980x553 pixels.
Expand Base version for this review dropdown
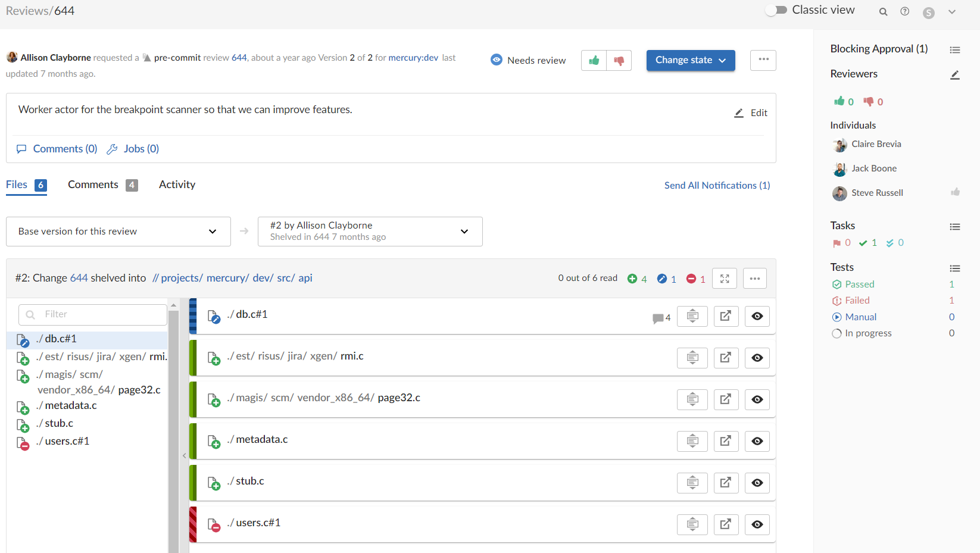click(x=118, y=232)
